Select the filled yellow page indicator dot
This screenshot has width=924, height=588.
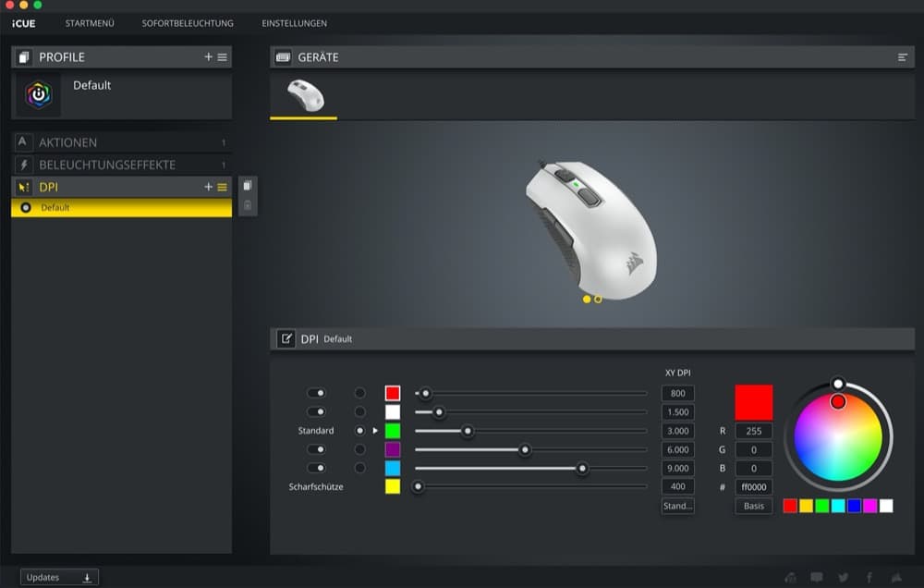(587, 300)
